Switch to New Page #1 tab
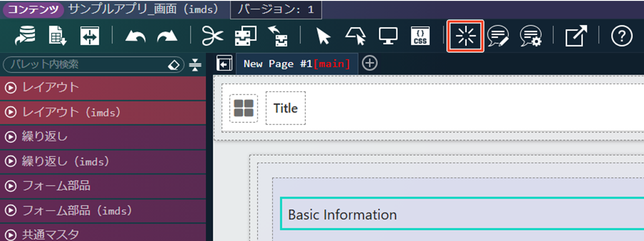644x241 pixels. coord(296,64)
